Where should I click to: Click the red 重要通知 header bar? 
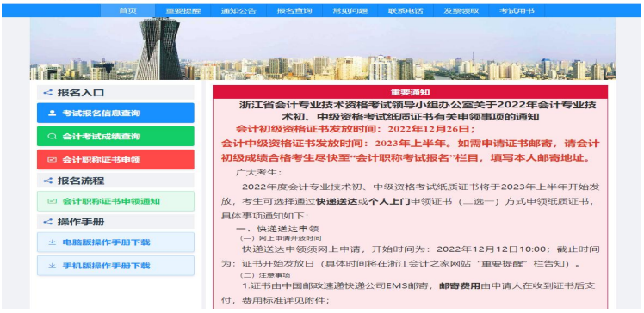(410, 92)
